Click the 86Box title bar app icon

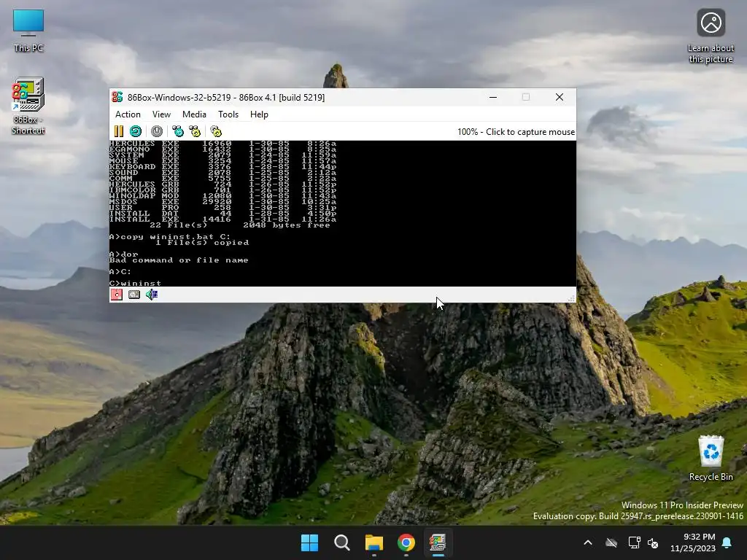pyautogui.click(x=117, y=97)
